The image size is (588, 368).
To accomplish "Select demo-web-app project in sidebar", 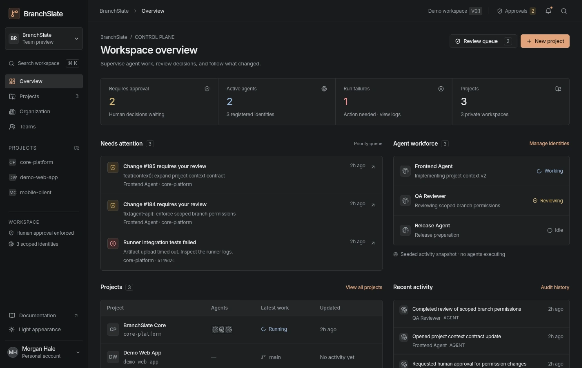I will [44, 177].
